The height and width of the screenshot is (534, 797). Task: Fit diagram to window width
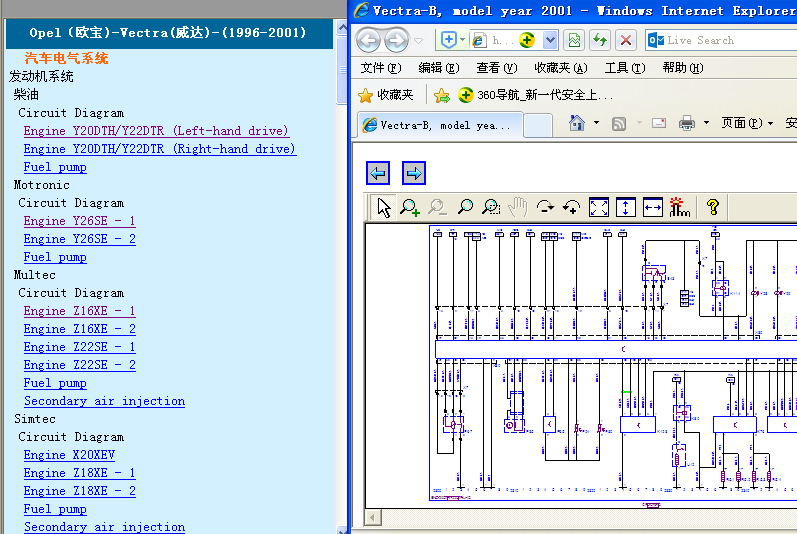(653, 207)
